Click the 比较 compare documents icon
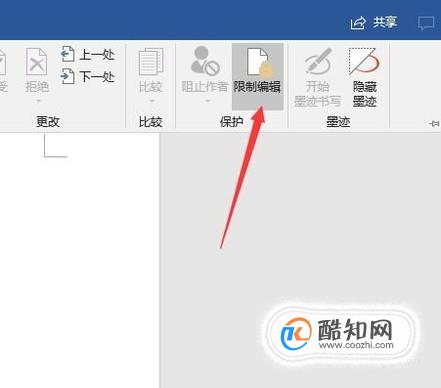Image resolution: width=441 pixels, height=388 pixels. 151,62
